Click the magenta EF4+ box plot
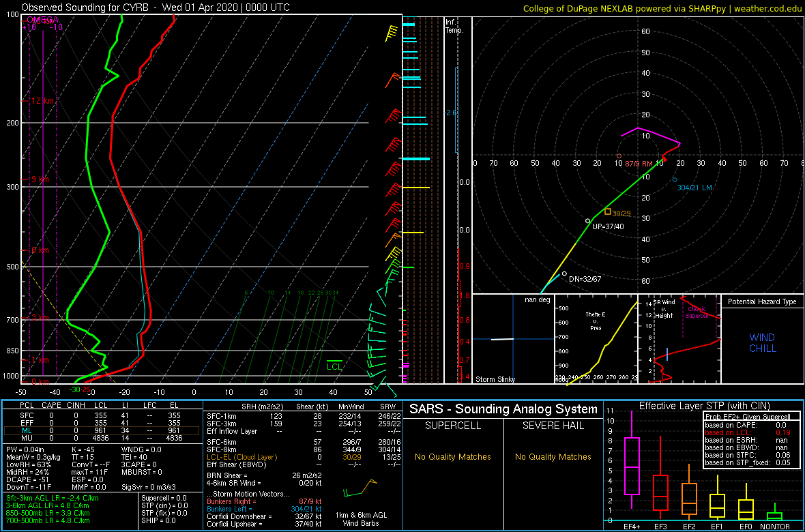Viewport: 805px width, 532px height. tap(631, 460)
